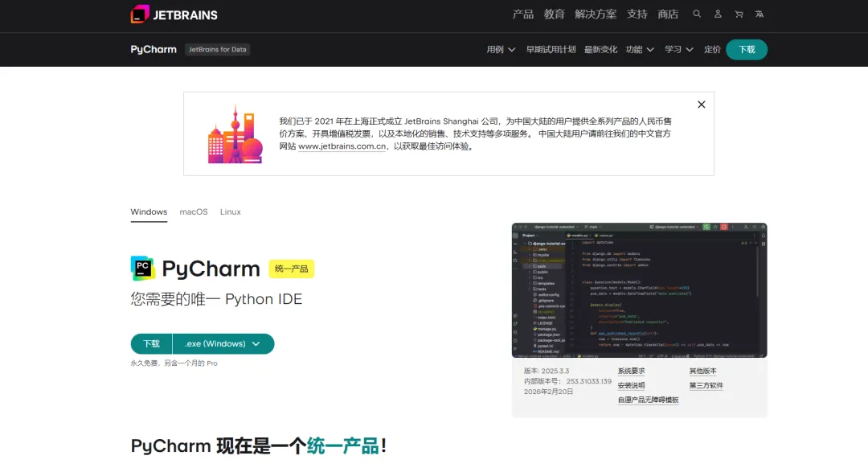
Task: Open the search icon in top bar
Action: point(697,14)
